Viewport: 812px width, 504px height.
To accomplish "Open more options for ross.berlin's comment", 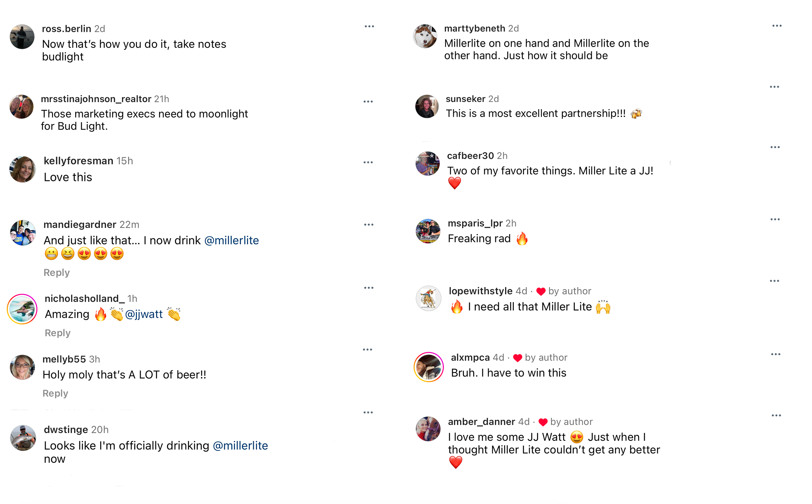I will point(369,26).
